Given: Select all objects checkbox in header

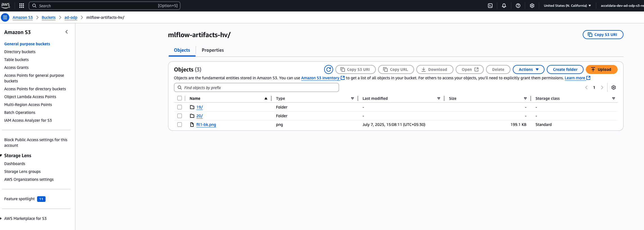Looking at the screenshot, I should pos(180,98).
